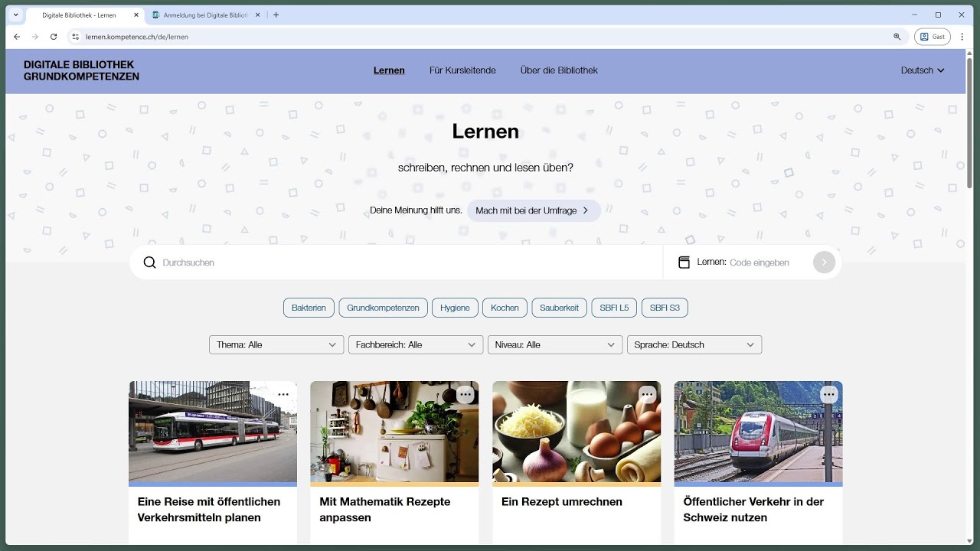Select the Grundkompetenzen tag
The image size is (980, 551).
point(383,308)
